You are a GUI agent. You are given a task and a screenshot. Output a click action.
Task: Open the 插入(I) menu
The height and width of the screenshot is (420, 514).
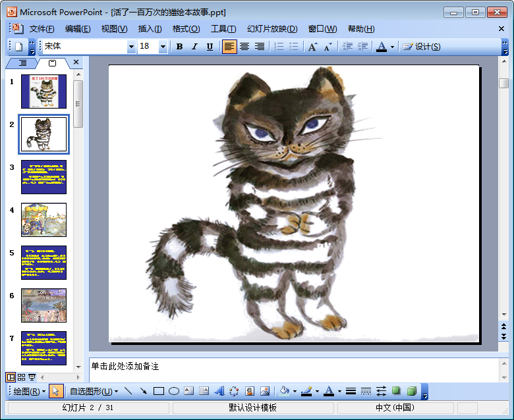[x=150, y=29]
